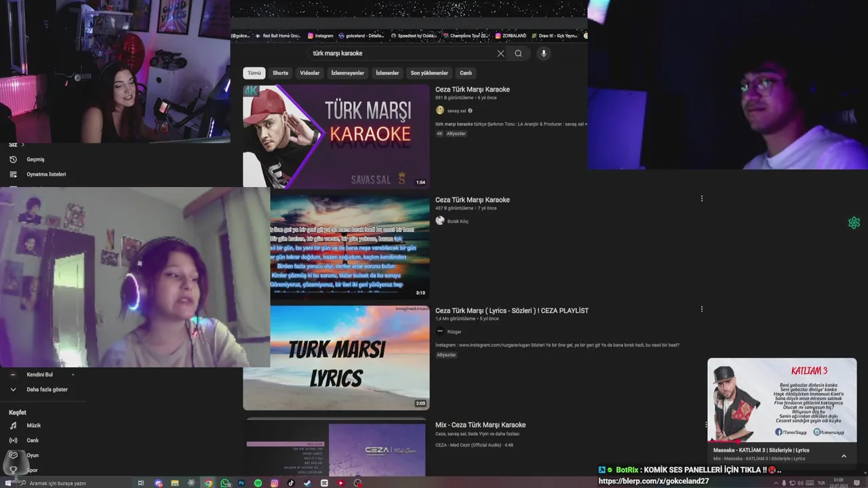Screen dimensions: 868x488
Task: Show hidden system tray icons
Action: coord(776,483)
